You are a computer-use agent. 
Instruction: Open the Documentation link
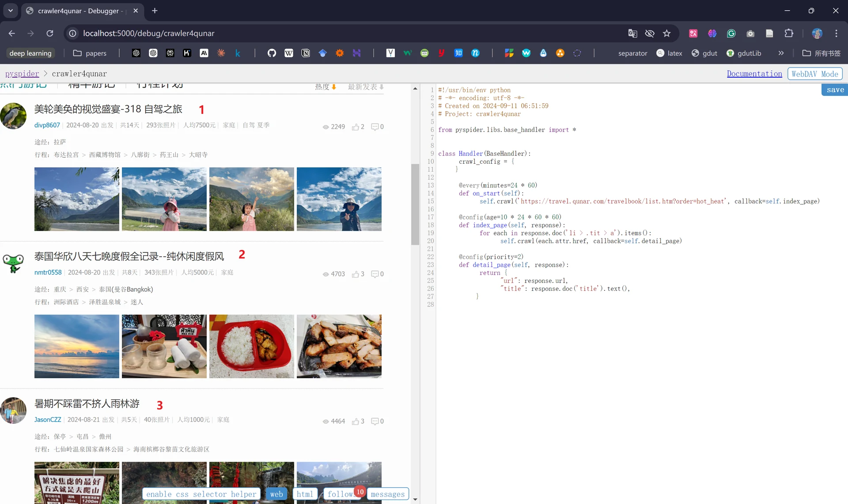tap(754, 74)
